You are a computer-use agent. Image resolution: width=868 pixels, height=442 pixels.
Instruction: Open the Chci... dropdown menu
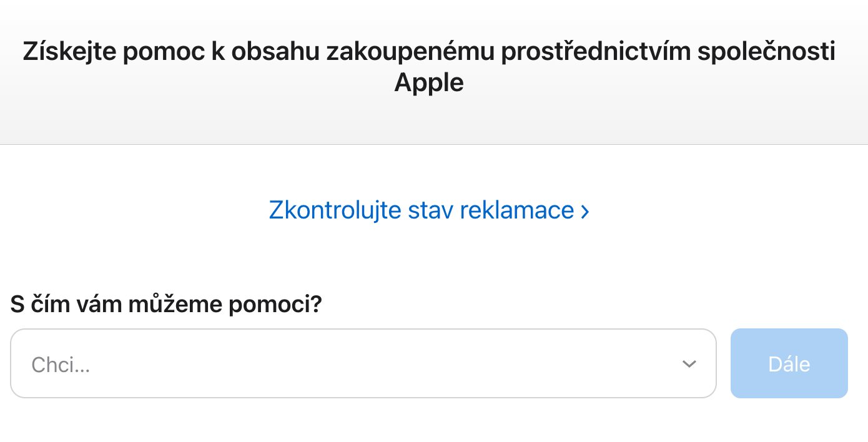[x=363, y=363]
